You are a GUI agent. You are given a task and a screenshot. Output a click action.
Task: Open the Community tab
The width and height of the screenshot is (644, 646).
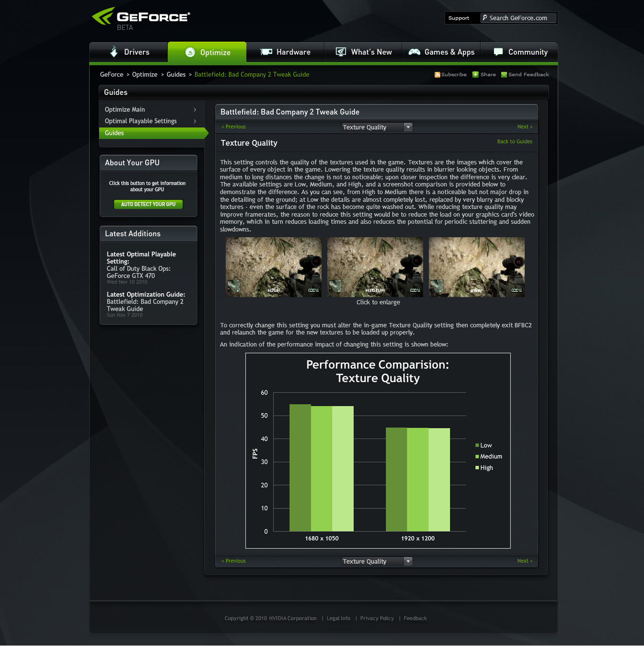(519, 52)
